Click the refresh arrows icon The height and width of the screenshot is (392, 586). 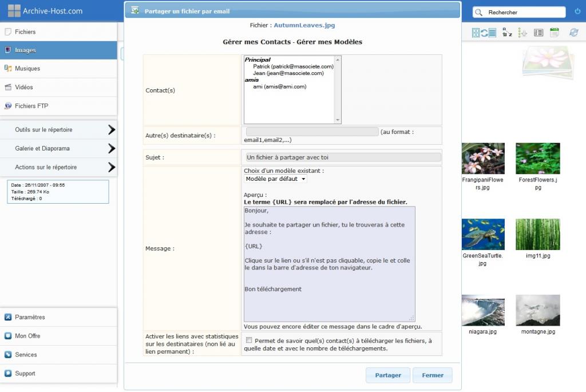click(573, 33)
